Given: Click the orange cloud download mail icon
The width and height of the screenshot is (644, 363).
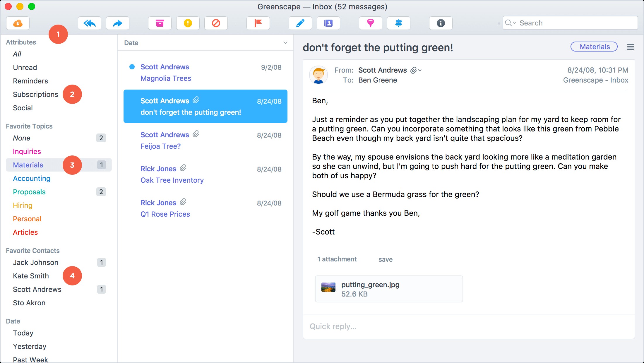Looking at the screenshot, I should (x=18, y=23).
